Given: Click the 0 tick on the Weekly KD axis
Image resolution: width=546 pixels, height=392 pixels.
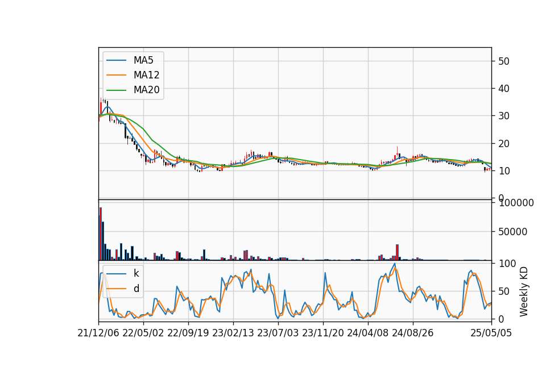Looking at the screenshot, I should pyautogui.click(x=500, y=319).
